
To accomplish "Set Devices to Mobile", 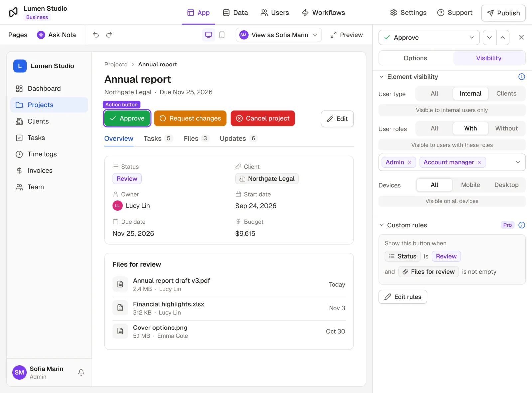I will click(x=470, y=185).
